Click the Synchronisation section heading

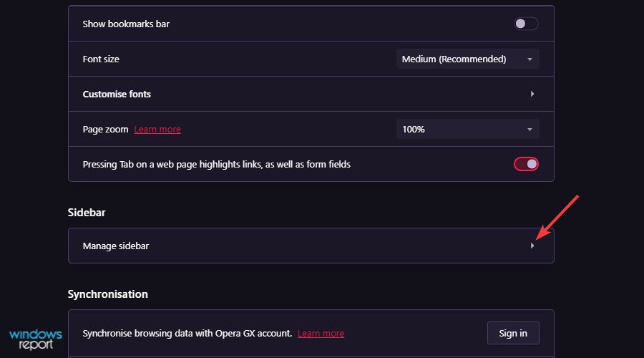coord(107,294)
